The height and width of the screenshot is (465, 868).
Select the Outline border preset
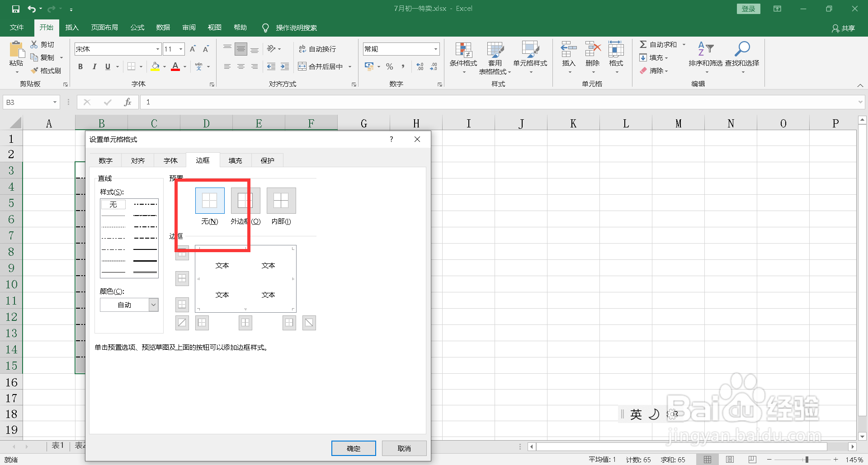245,201
